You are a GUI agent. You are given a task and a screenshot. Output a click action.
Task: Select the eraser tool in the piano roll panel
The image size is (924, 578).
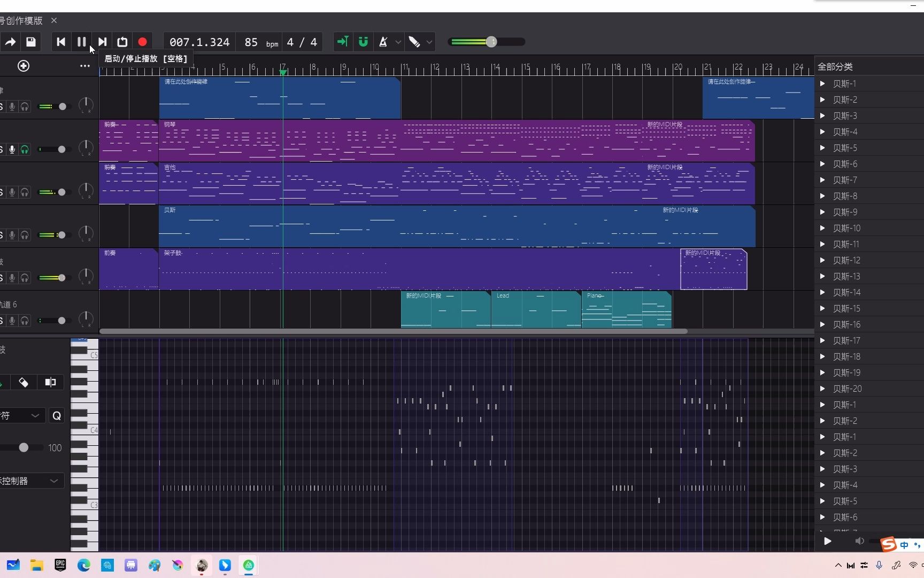pos(24,382)
